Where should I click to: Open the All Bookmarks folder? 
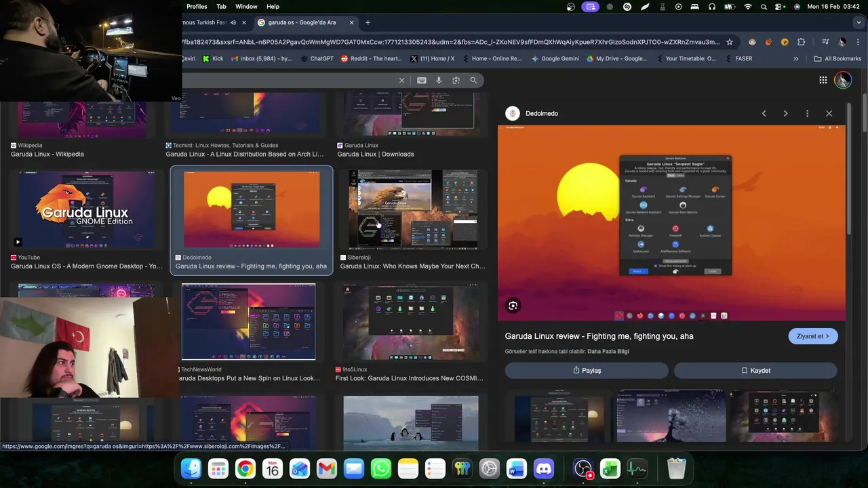[837, 59]
